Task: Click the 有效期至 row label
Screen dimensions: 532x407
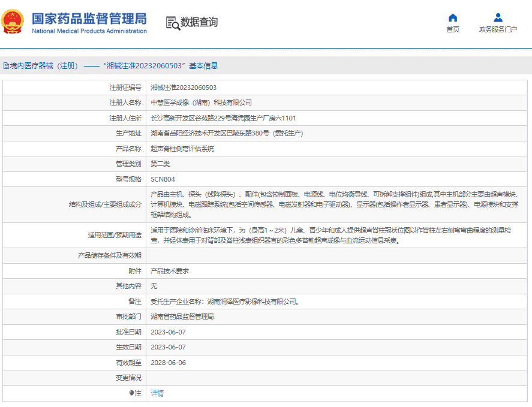Action: point(128,363)
